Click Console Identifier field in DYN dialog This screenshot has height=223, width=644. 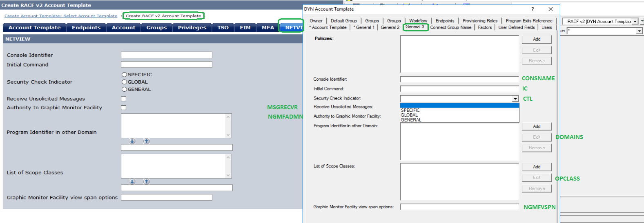point(459,79)
